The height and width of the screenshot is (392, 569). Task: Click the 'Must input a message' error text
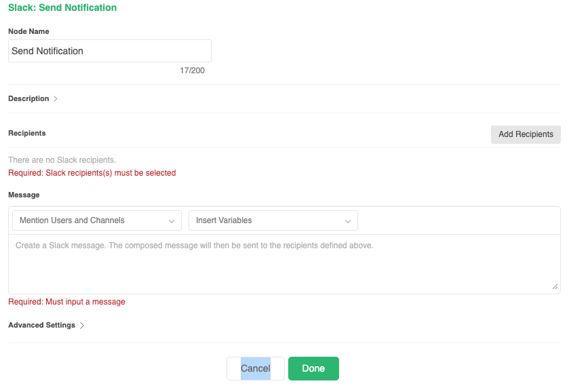coord(66,302)
